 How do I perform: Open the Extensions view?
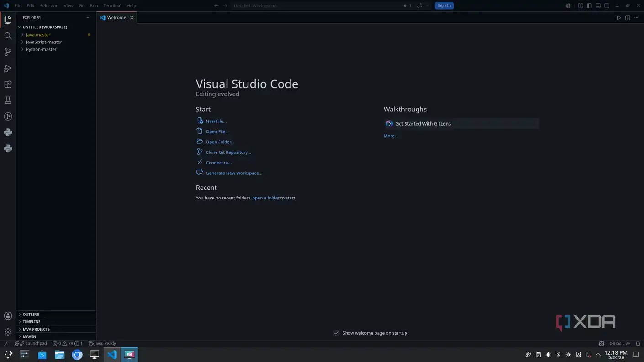8,84
